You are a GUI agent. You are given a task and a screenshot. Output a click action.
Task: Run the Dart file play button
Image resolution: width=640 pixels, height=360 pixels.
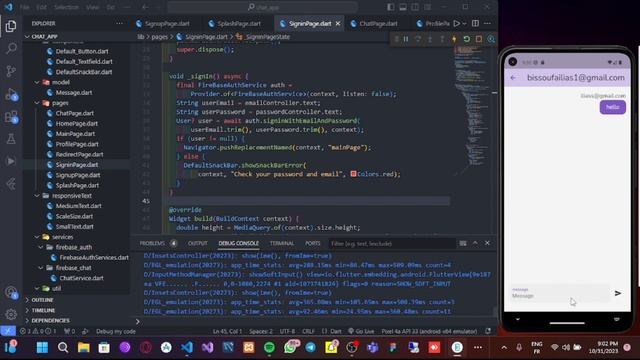(x=457, y=24)
